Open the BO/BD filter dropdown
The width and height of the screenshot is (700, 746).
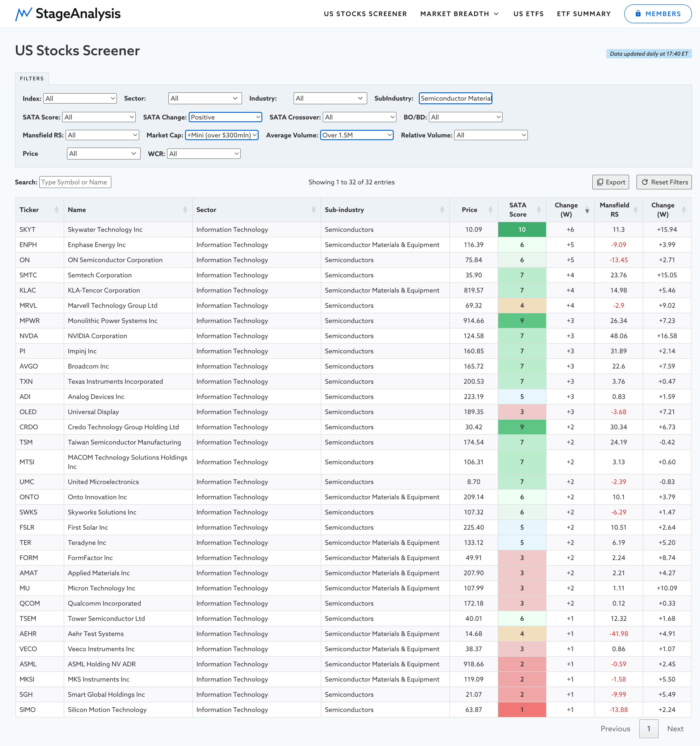tap(466, 117)
